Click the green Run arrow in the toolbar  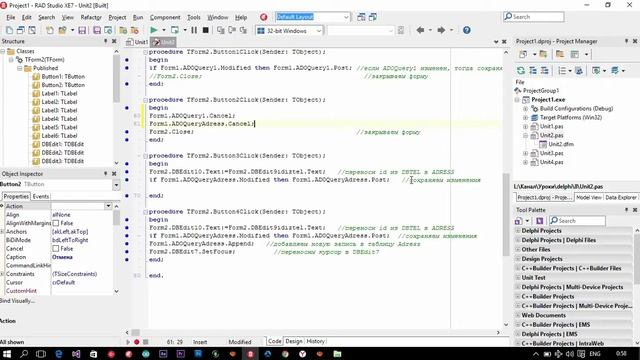click(x=153, y=30)
